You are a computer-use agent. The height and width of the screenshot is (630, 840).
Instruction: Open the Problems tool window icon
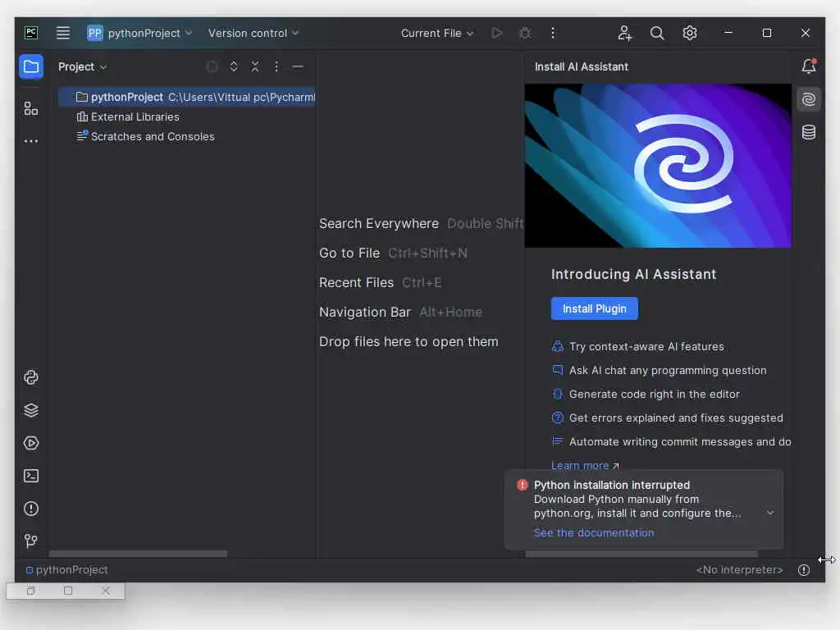(x=31, y=509)
